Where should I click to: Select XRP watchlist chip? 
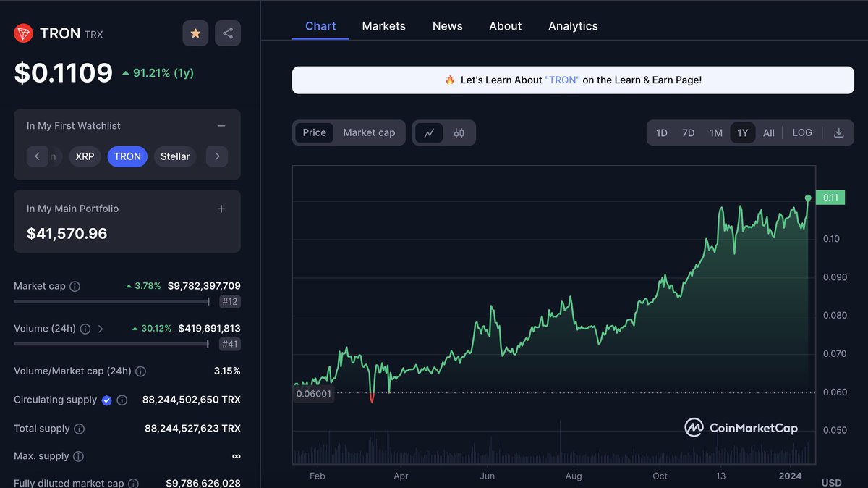(85, 156)
